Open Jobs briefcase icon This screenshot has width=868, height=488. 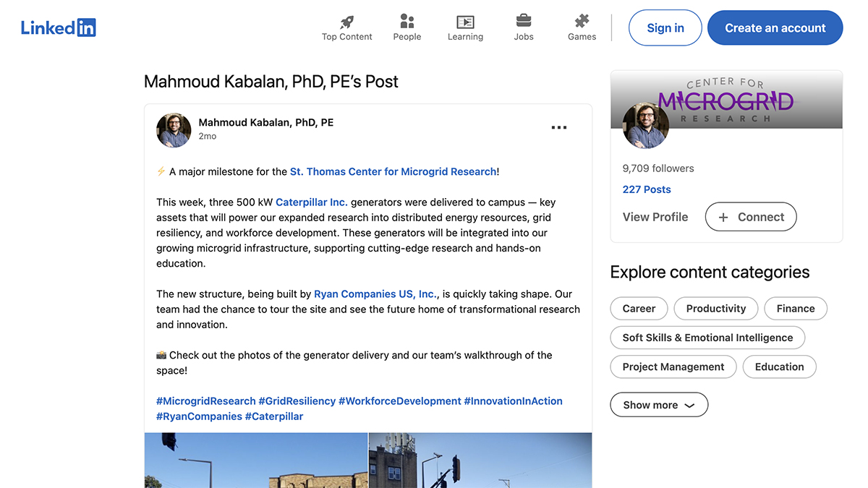[524, 21]
